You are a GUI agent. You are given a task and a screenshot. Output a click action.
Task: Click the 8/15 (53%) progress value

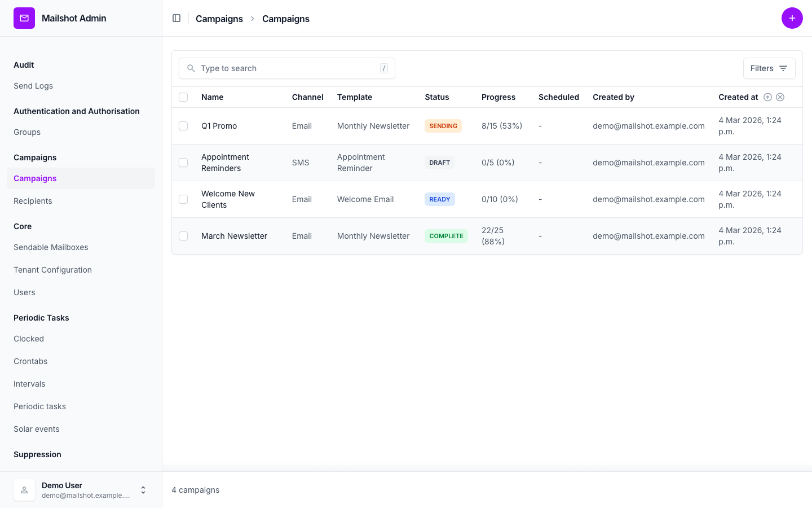pos(502,126)
